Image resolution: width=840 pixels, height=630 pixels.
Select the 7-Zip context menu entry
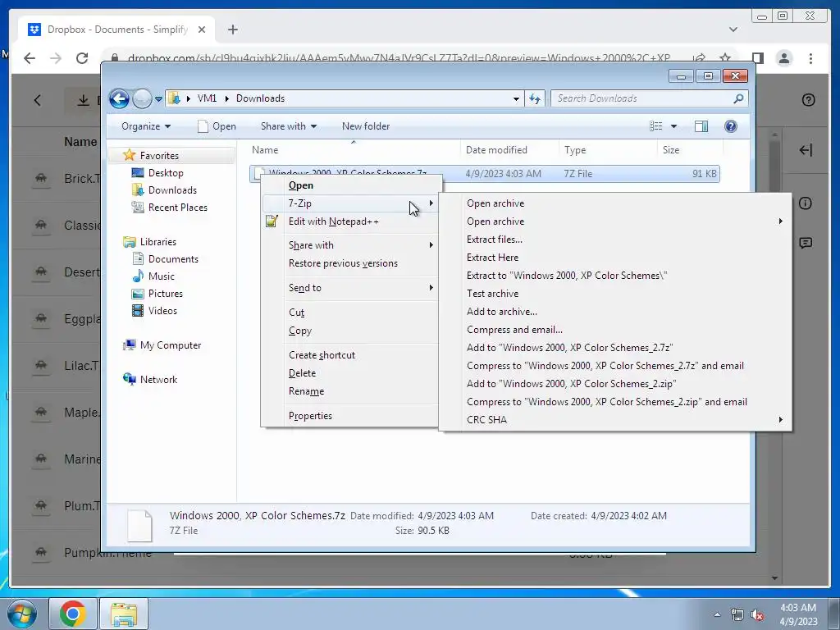tap(349, 203)
